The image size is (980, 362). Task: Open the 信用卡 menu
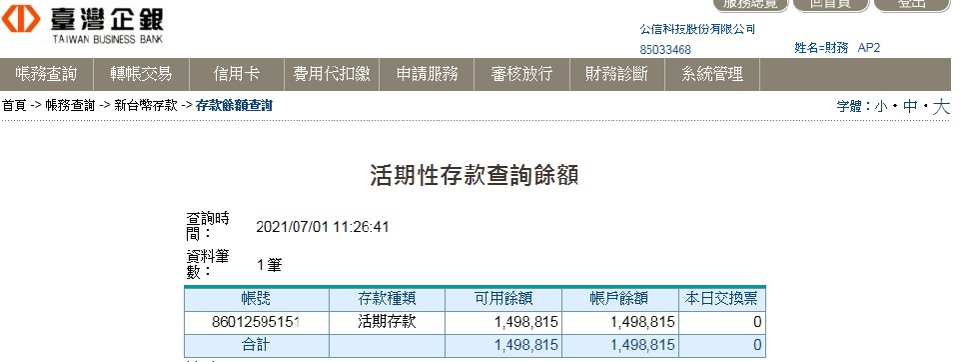236,74
